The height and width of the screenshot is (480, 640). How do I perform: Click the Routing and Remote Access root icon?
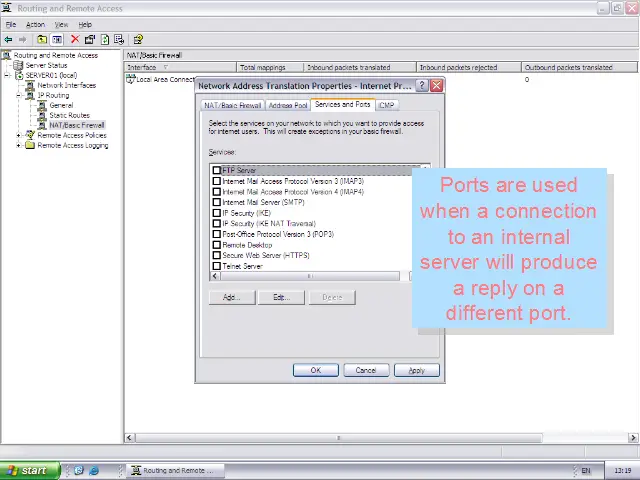click(x=7, y=55)
